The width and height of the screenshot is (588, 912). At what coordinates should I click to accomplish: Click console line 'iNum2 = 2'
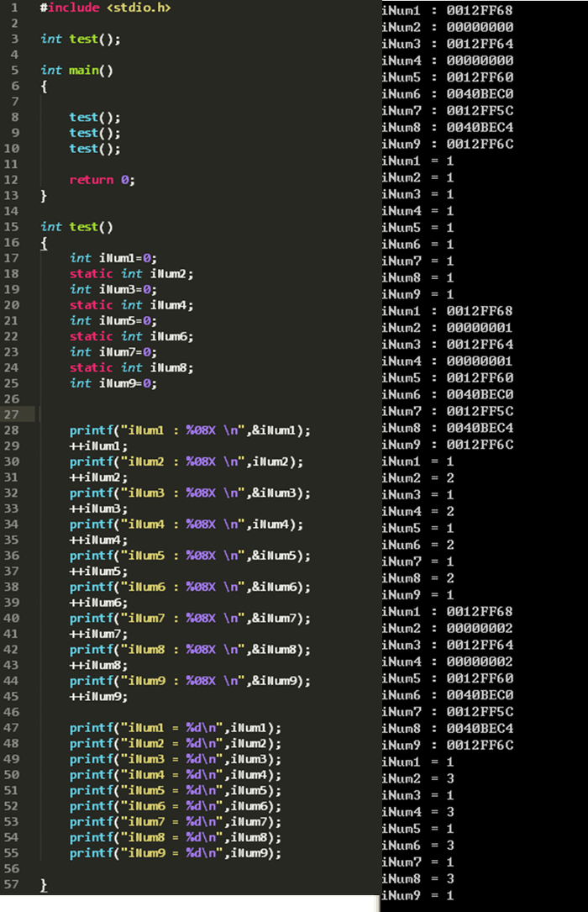pos(417,478)
